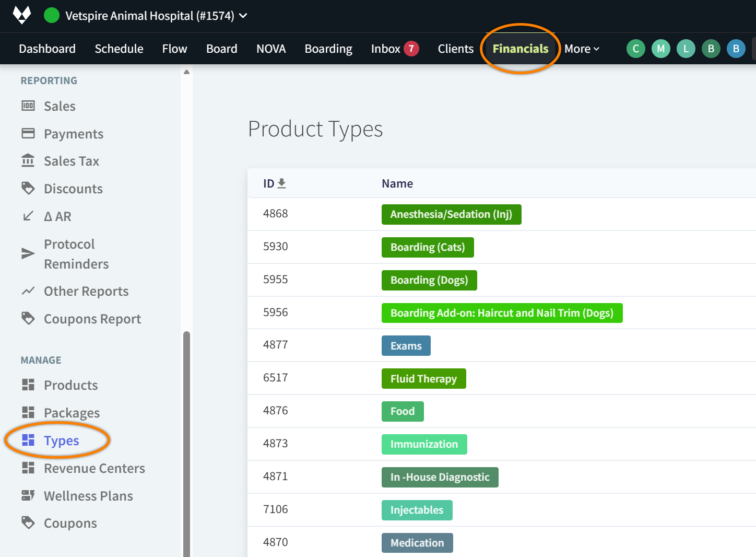Click the Discounts tag icon
The image size is (756, 557).
coord(28,189)
